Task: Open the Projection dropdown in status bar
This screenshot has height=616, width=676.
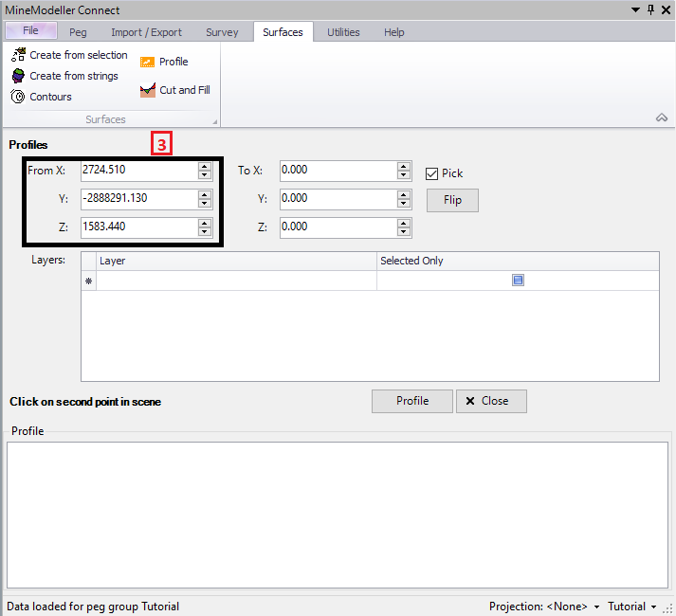Action: tap(596, 607)
